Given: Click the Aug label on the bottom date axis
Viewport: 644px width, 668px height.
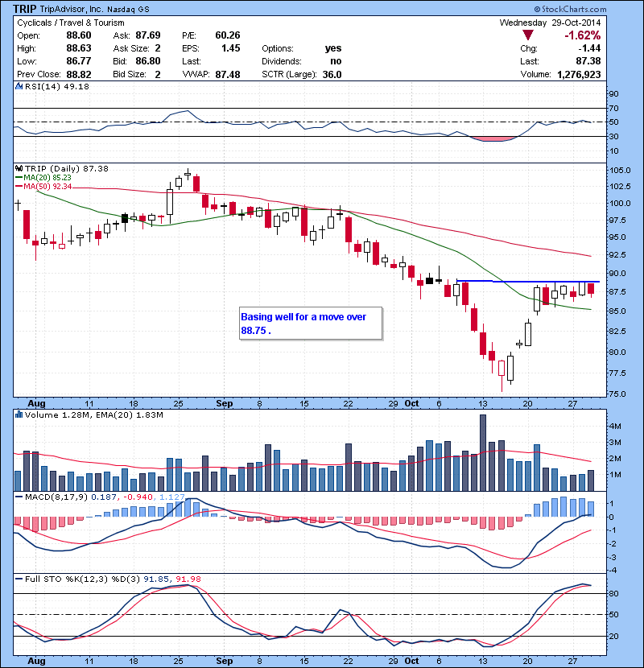Looking at the screenshot, I should click(x=36, y=661).
